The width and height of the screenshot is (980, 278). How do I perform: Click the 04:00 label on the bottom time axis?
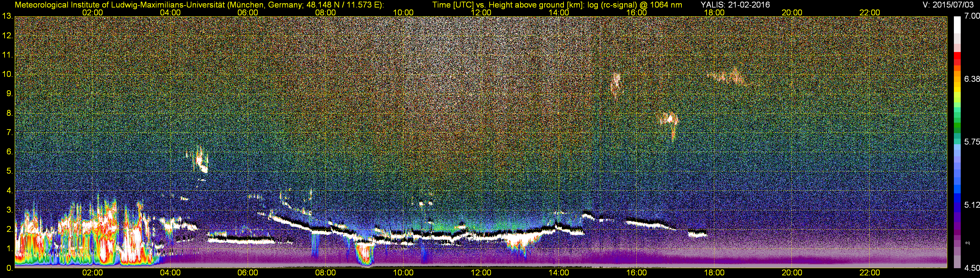(170, 273)
